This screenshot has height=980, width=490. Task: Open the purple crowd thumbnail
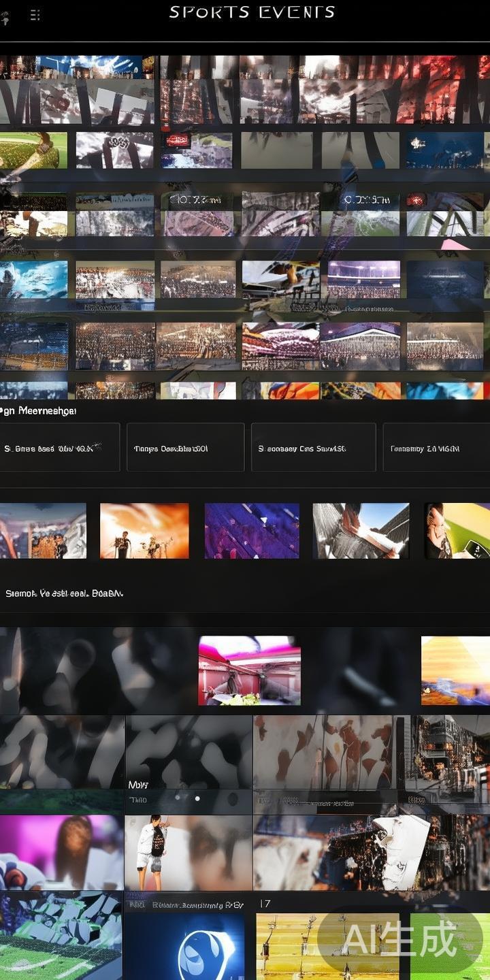[252, 531]
